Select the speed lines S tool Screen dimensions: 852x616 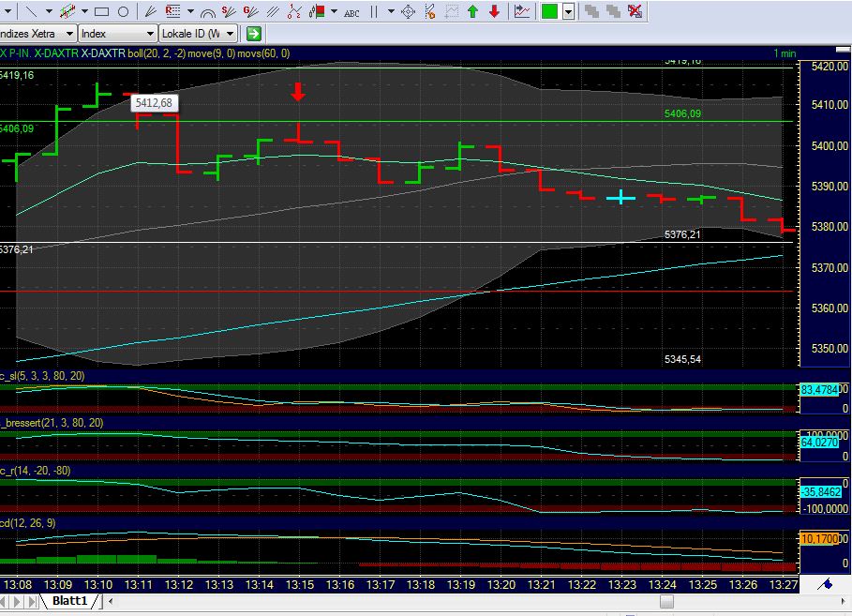pos(229,11)
